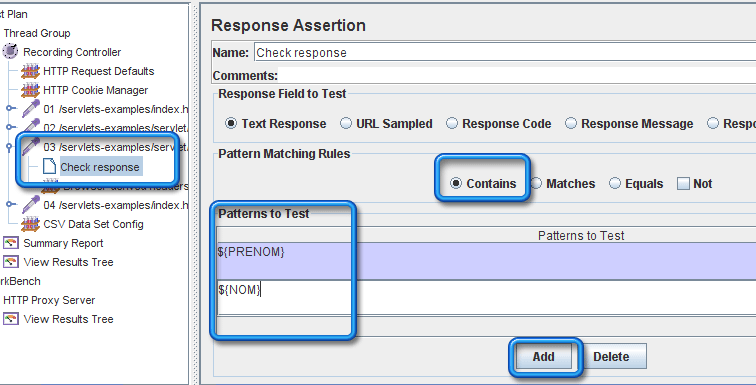Select the ${PRENOM} pattern row
This screenshot has height=385, width=756.
486,261
